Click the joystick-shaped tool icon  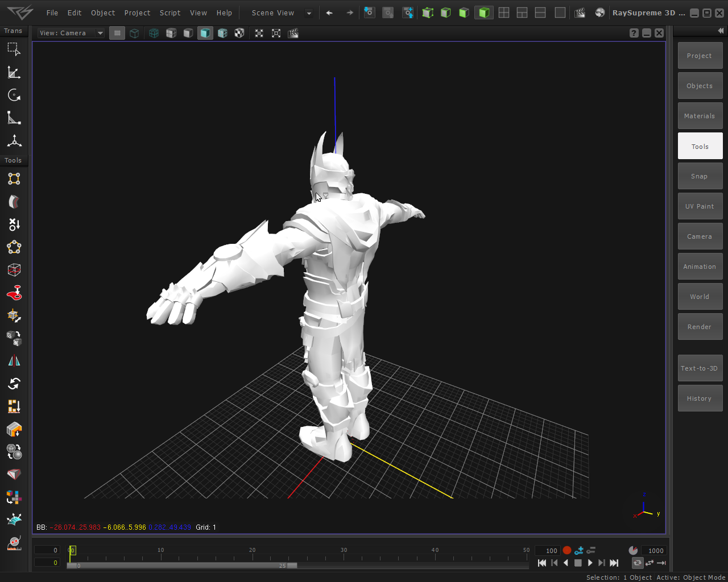(x=14, y=293)
